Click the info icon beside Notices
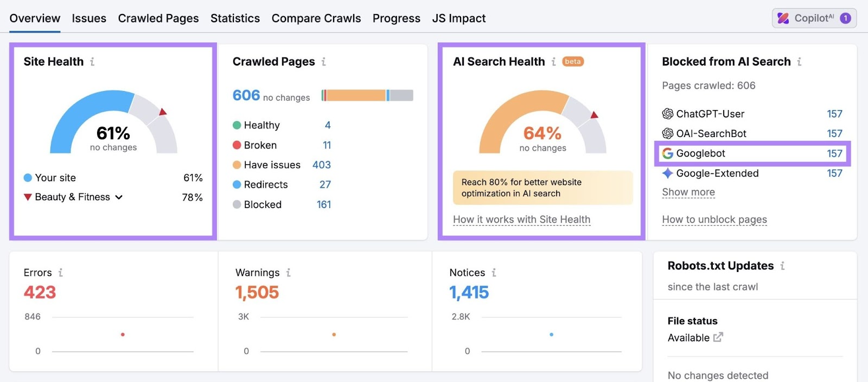 click(494, 273)
